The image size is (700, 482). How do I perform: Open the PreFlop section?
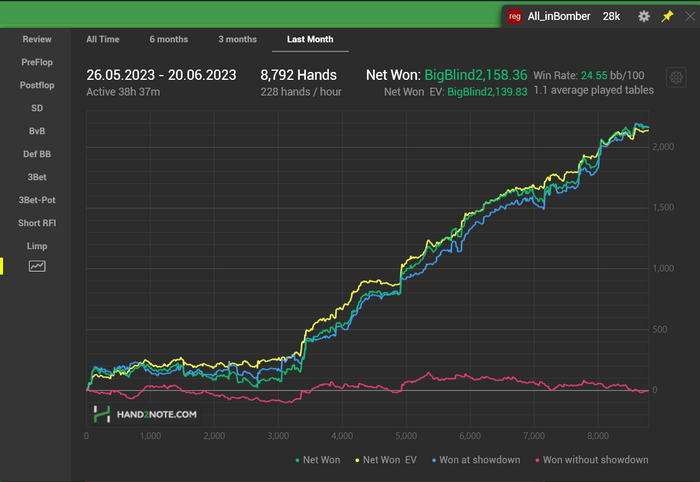point(37,62)
